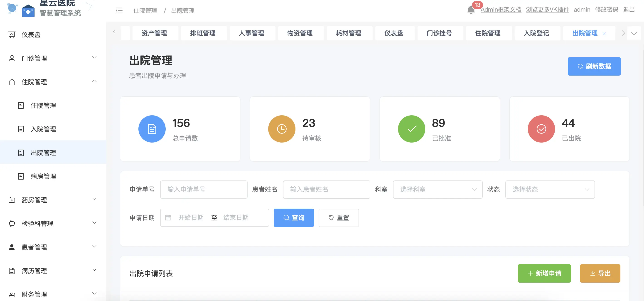Screen dimensions: 644x301
Task: Open the 选择状态 dropdown
Action: [550, 190]
